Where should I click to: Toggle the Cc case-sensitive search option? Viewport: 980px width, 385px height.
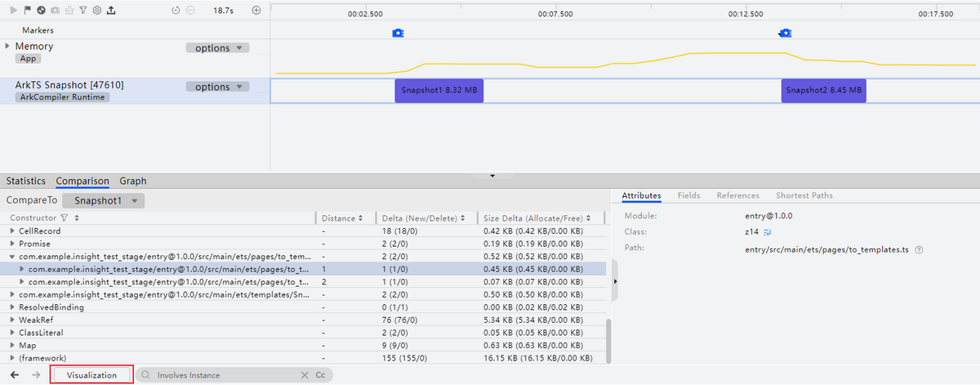point(320,374)
